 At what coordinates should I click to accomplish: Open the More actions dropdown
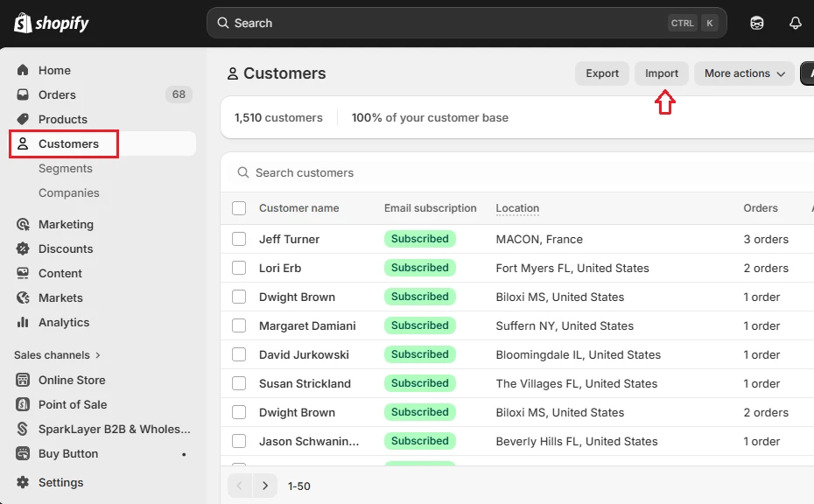tap(743, 73)
